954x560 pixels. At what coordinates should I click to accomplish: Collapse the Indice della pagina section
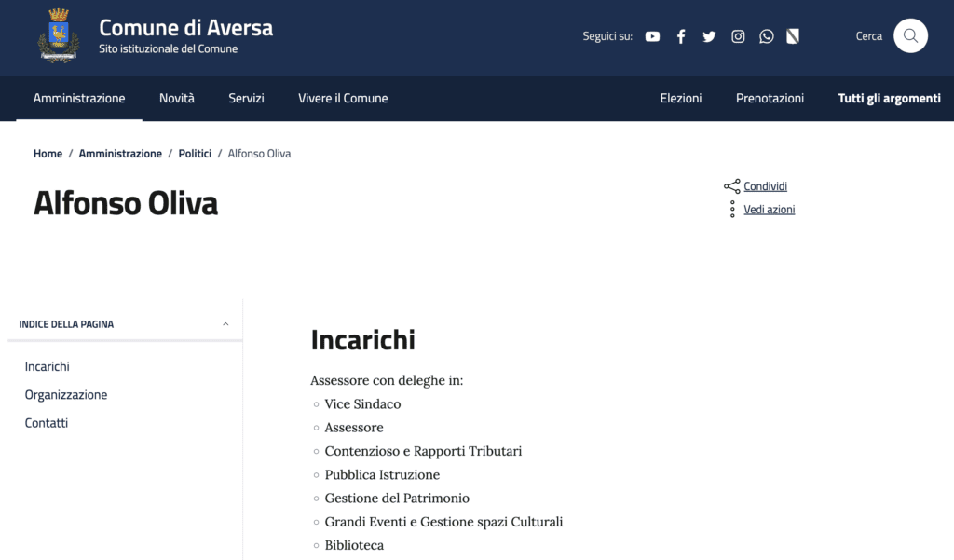(x=225, y=324)
